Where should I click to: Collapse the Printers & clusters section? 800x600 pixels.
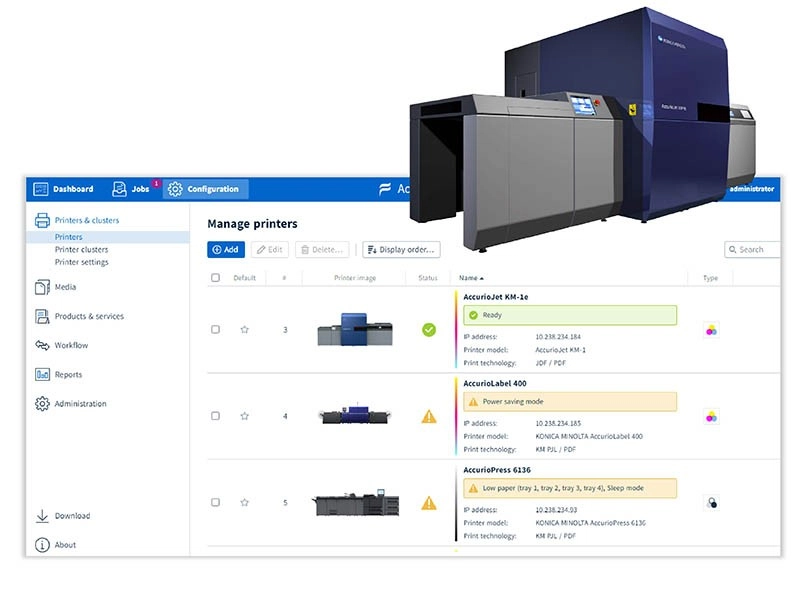click(86, 220)
